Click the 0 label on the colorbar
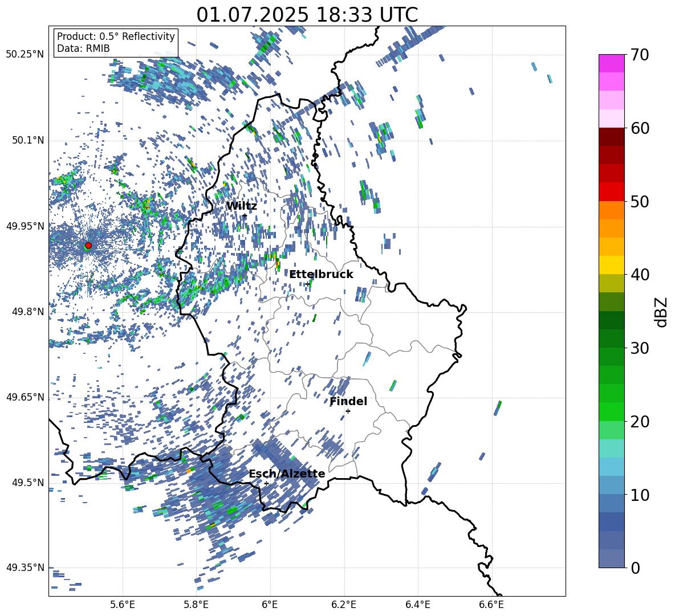This screenshot has height=616, width=675. (635, 568)
